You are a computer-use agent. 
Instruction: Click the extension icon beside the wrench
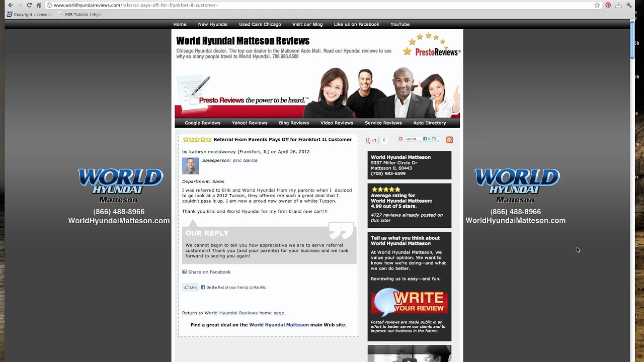point(619,5)
